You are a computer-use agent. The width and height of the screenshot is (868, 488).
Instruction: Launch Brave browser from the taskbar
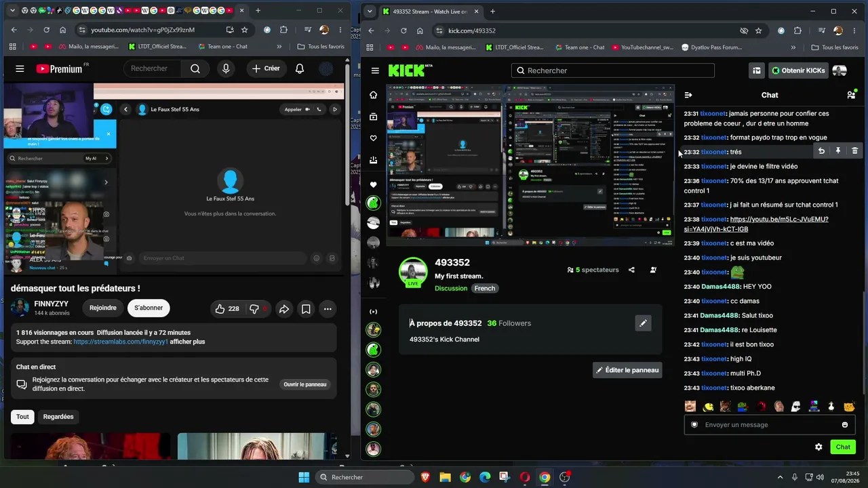coord(425,477)
